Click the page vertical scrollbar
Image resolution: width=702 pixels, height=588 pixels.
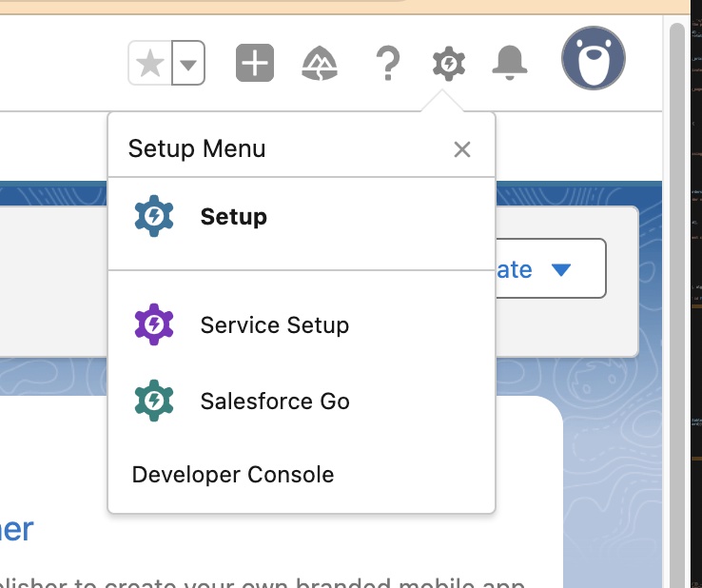(677, 304)
